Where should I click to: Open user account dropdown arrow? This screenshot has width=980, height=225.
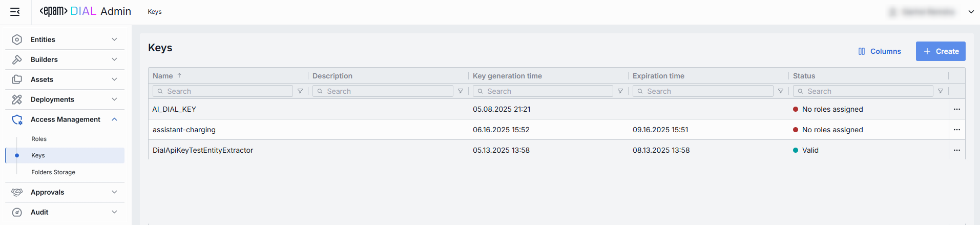pos(971,12)
